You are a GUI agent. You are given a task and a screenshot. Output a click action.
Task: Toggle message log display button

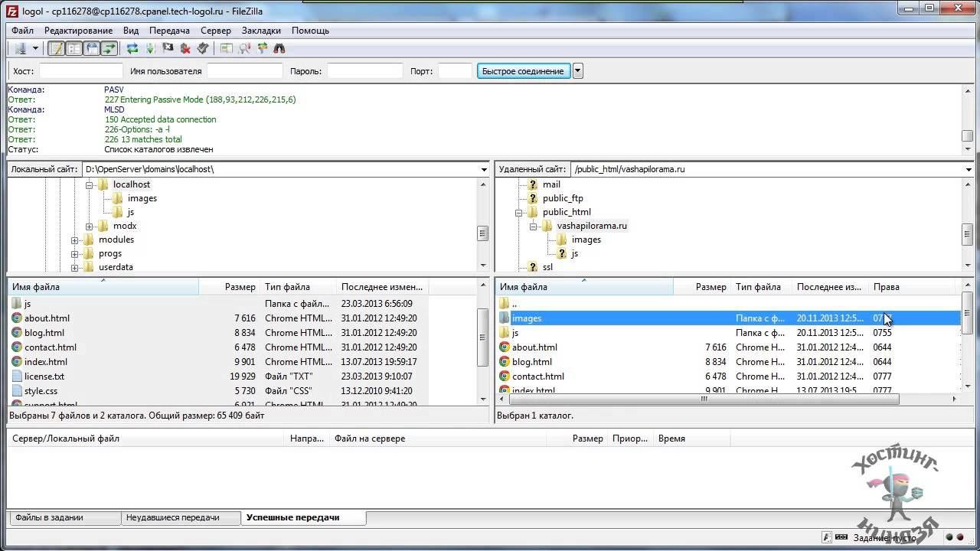(56, 48)
